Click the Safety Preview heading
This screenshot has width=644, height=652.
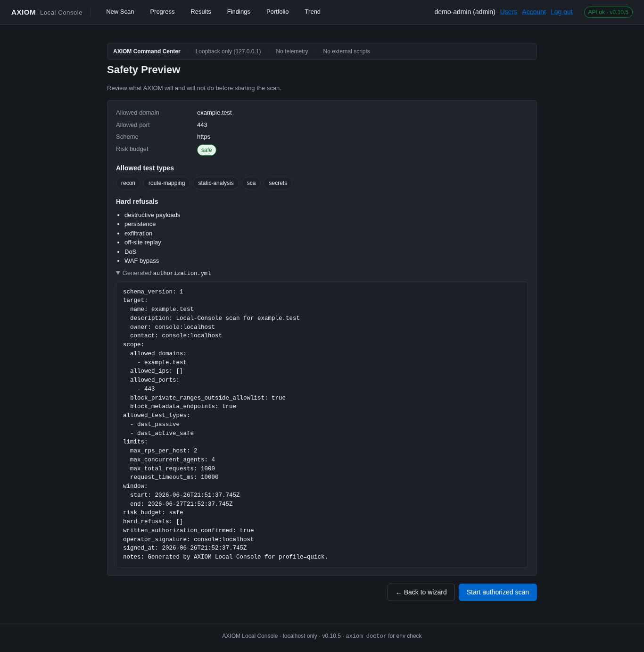click(144, 70)
